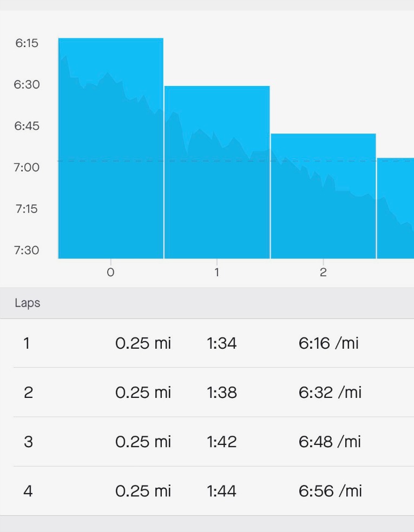Click the Laps section header

(x=28, y=303)
